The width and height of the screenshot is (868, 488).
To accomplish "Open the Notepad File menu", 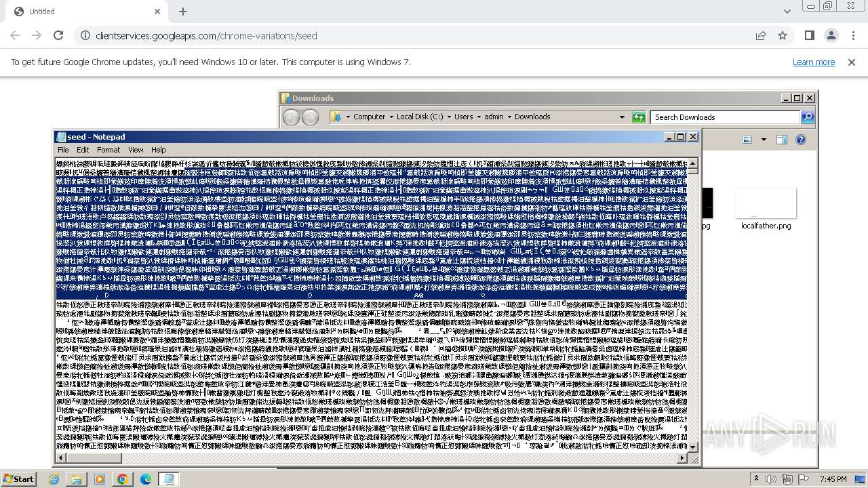I will click(x=63, y=150).
